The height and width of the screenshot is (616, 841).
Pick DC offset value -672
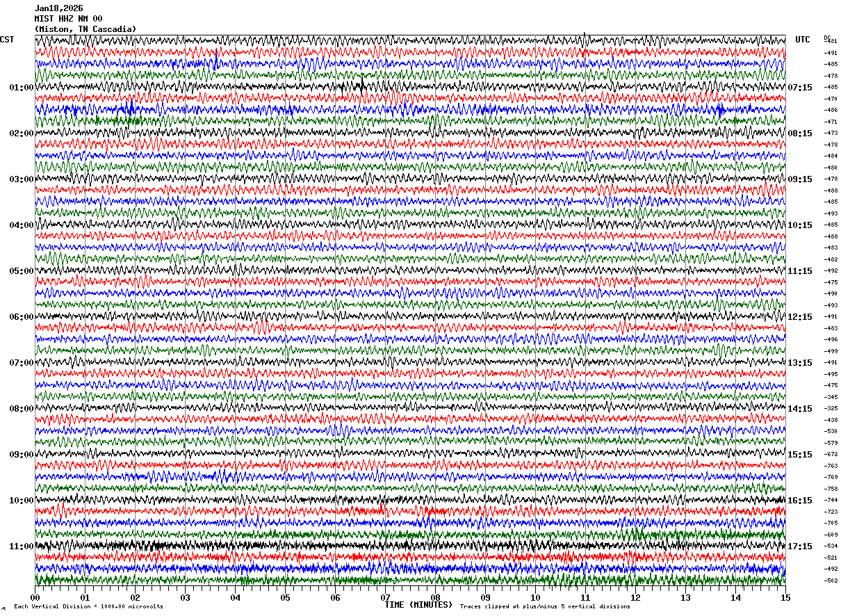(x=831, y=454)
